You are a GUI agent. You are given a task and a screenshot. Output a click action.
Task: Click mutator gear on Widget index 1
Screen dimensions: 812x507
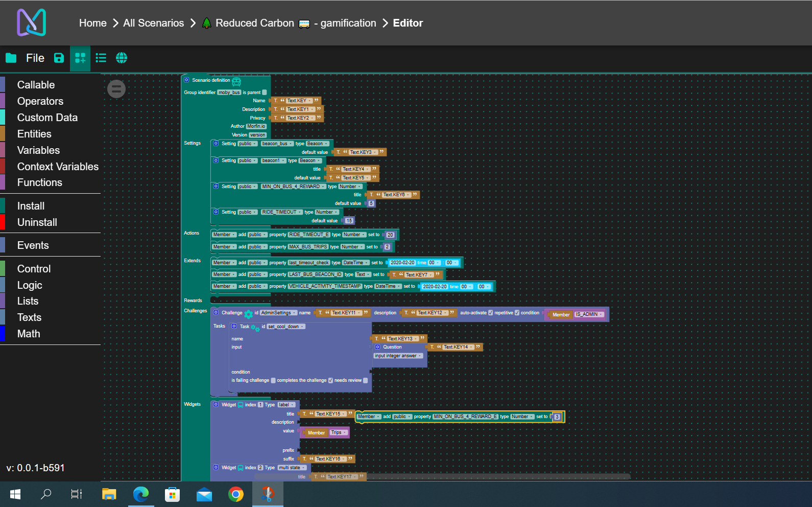pos(216,404)
